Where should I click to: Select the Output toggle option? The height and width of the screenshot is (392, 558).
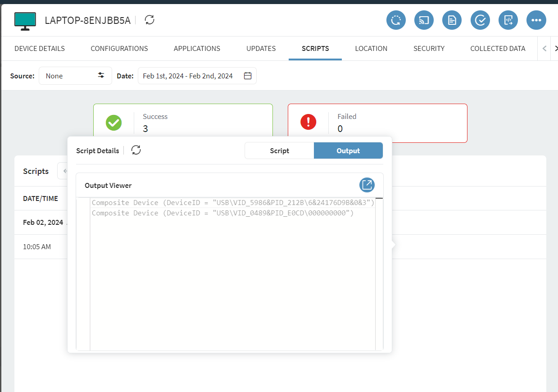pyautogui.click(x=348, y=151)
